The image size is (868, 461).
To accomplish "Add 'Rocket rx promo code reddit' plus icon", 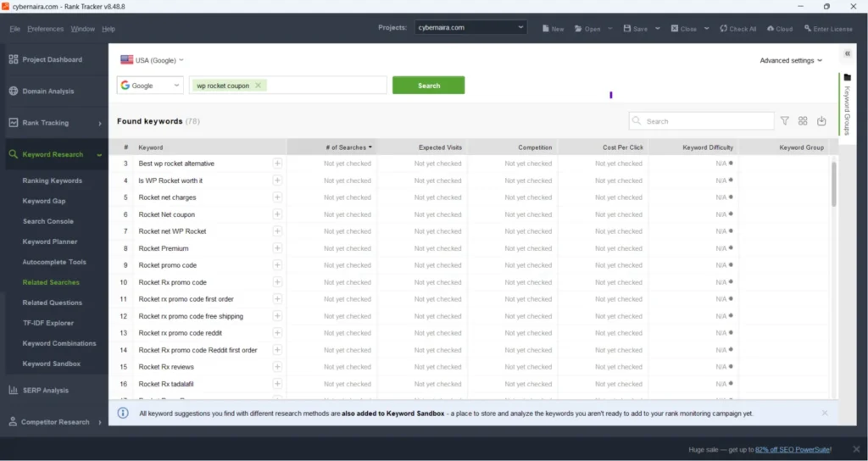I will (x=277, y=332).
